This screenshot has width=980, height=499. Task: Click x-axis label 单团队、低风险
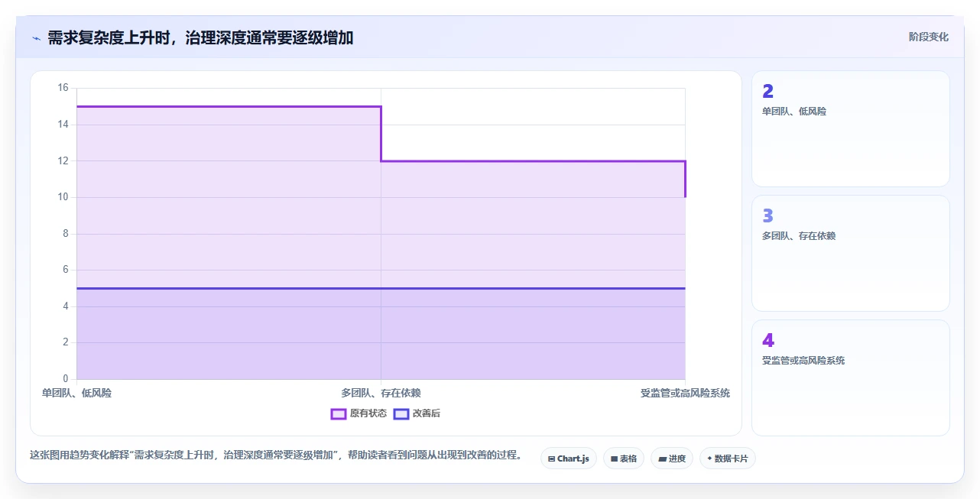(x=76, y=393)
